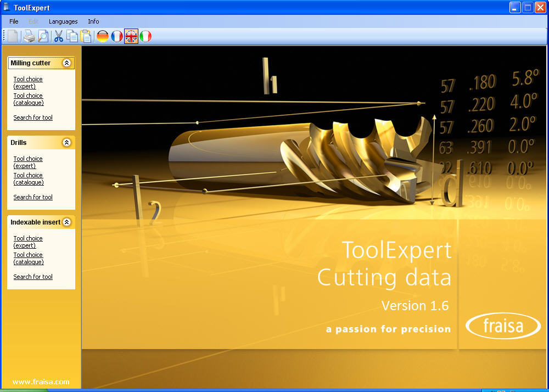Open Tool choice (catalogue) under Indexable insert
The image size is (549, 392).
[28, 258]
